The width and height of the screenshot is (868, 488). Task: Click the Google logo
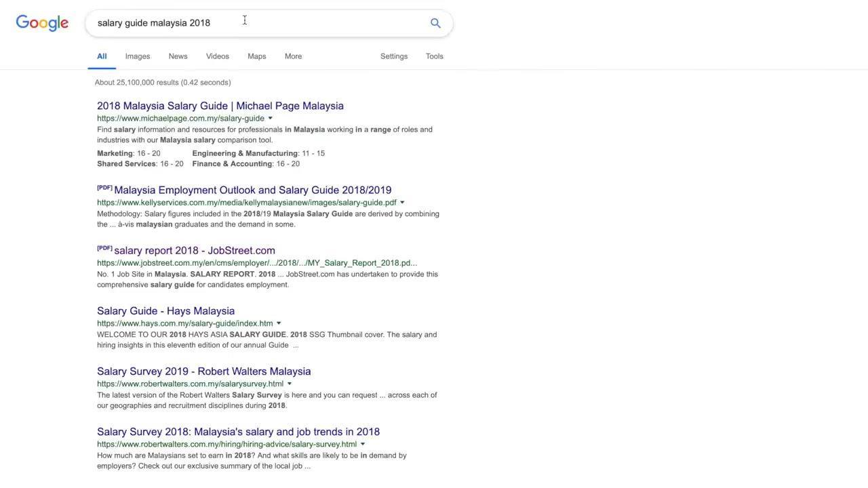[x=42, y=23]
